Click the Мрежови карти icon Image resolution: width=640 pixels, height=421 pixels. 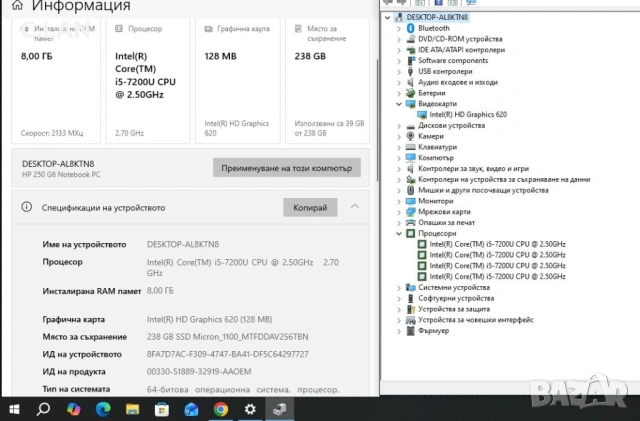[411, 212]
